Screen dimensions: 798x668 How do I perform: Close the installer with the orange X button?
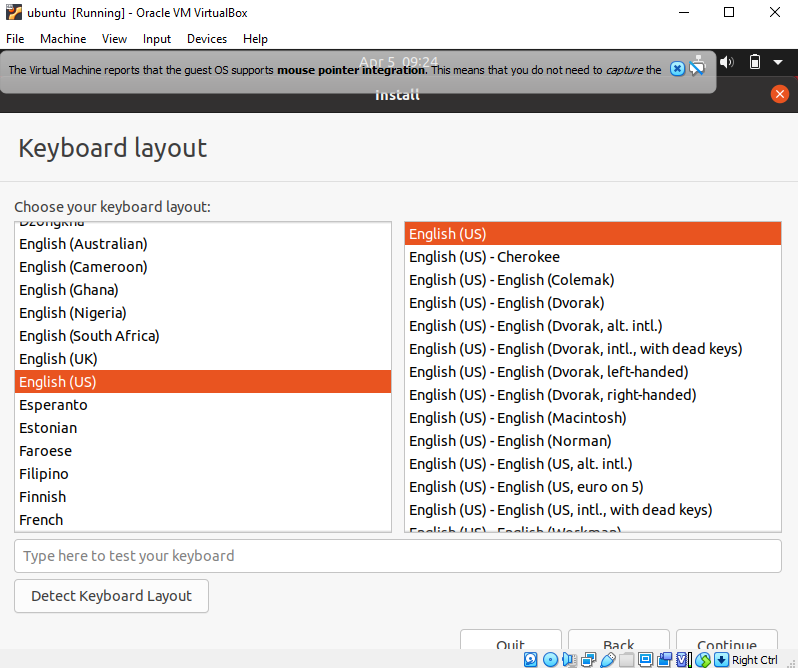[x=780, y=94]
